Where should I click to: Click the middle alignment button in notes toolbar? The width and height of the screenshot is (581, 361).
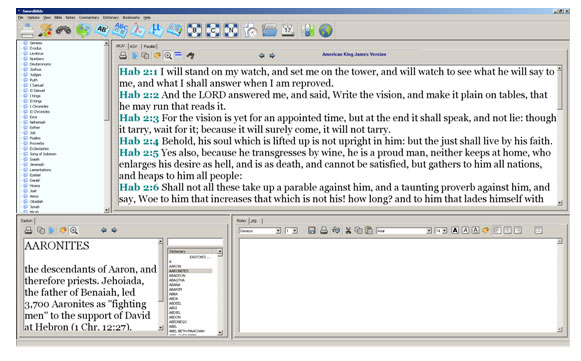pos(508,230)
